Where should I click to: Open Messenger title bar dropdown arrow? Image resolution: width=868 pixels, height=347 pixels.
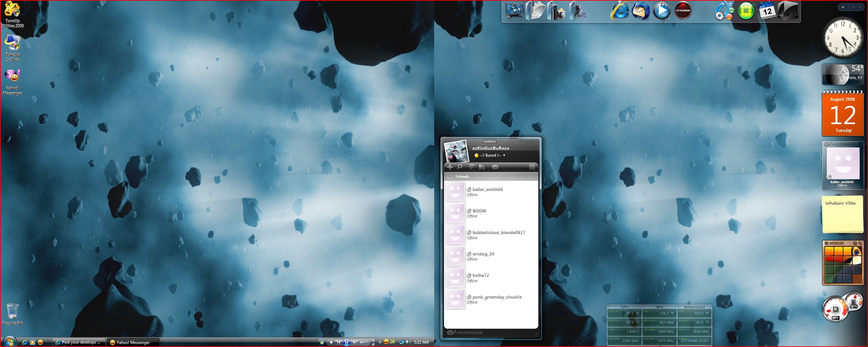[503, 142]
